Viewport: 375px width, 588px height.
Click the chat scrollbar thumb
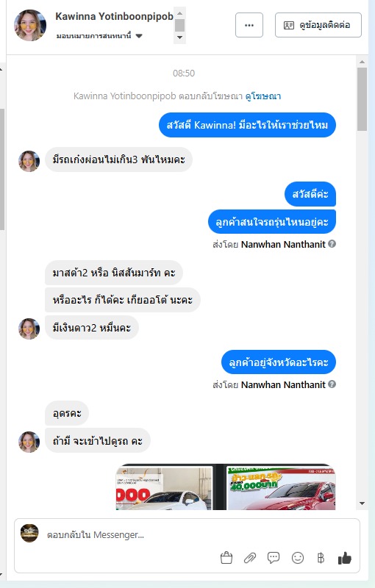pyautogui.click(x=362, y=99)
